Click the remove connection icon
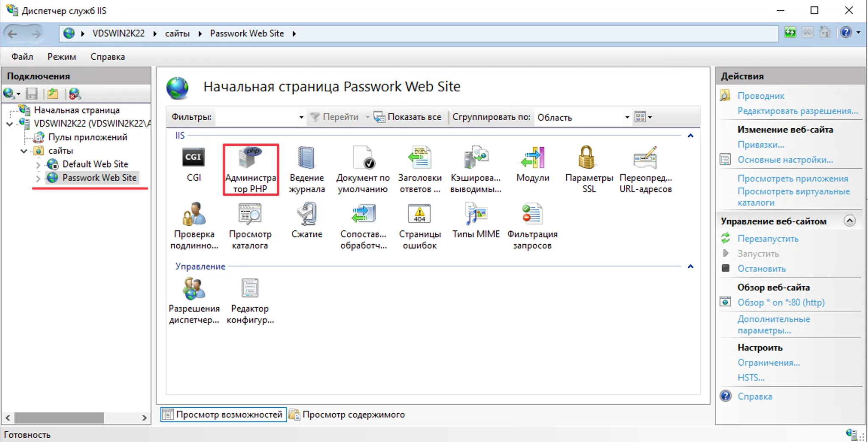This screenshot has height=442, width=868. 75,94
